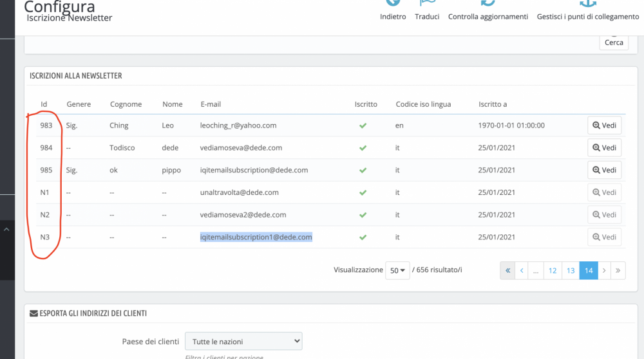This screenshot has width=644, height=359.
Task: Click the Cerca search button
Action: point(614,42)
